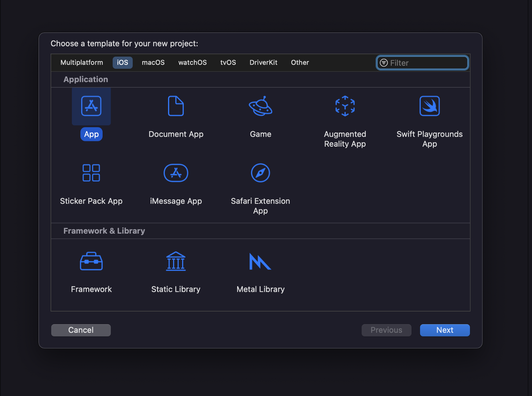Click the Game label text
This screenshot has width=532, height=396.
coord(261,134)
